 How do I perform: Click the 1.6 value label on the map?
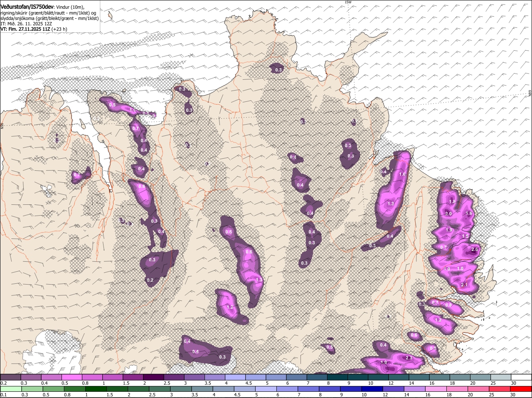[x=402, y=174]
